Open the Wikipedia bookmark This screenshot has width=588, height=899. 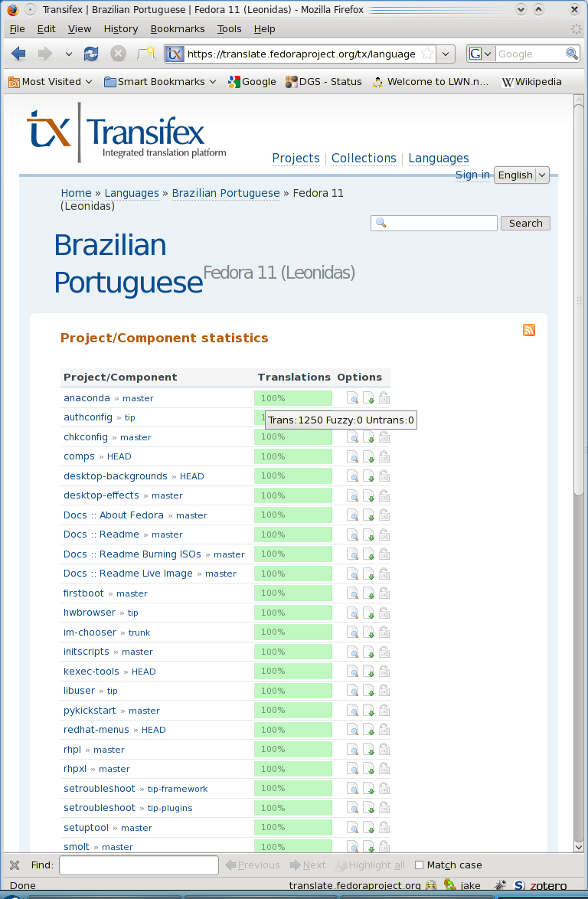tap(532, 82)
